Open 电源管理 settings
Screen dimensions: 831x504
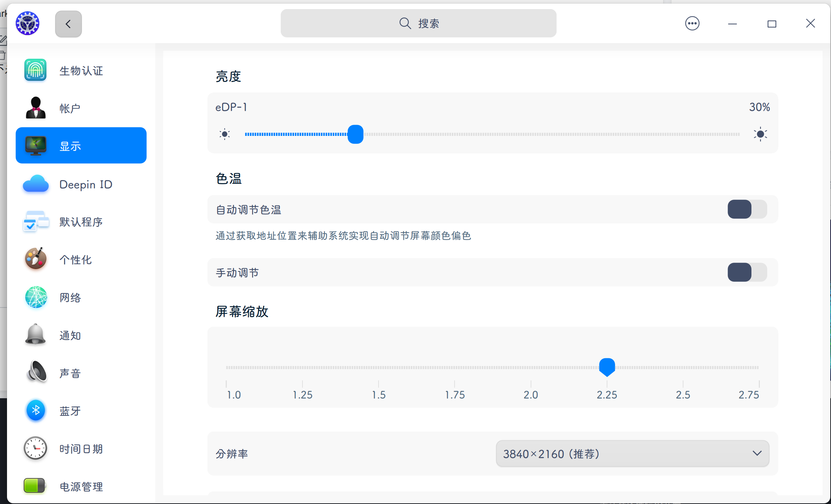click(81, 486)
